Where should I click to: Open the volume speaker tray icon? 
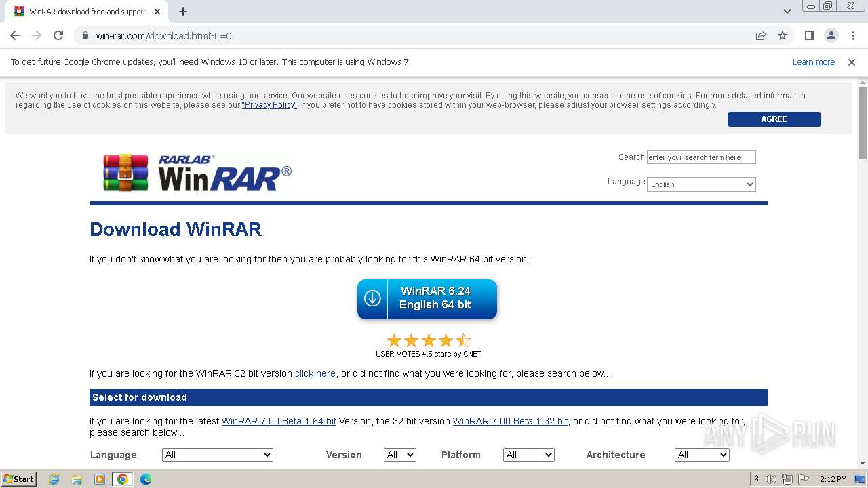(771, 479)
